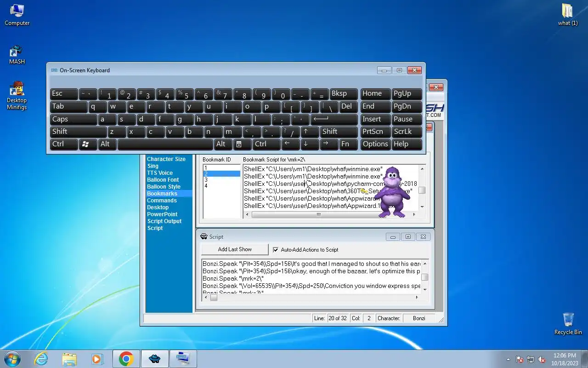Screen dimensions: 588x368
Task: Toggle the left Alt key
Action: [107, 144]
